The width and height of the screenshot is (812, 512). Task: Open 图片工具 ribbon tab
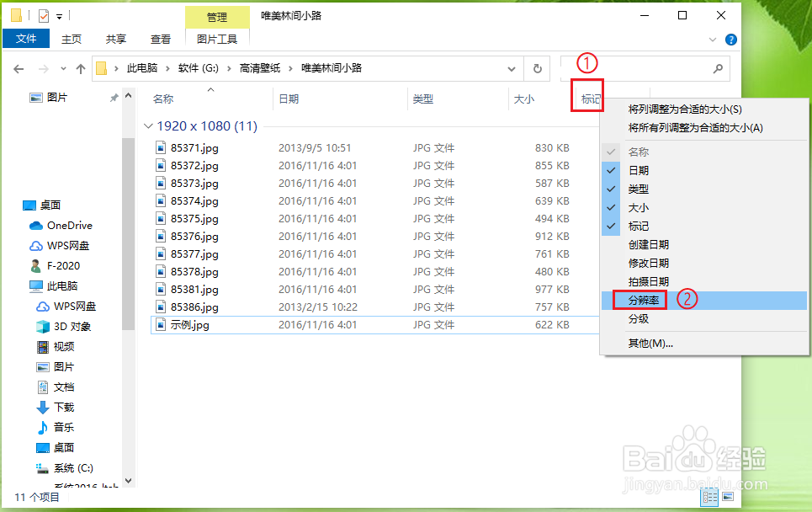217,40
